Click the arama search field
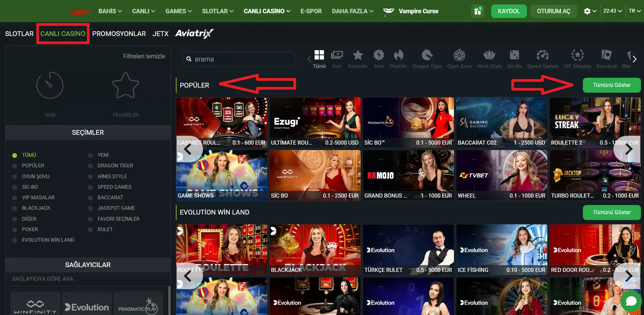 (239, 59)
